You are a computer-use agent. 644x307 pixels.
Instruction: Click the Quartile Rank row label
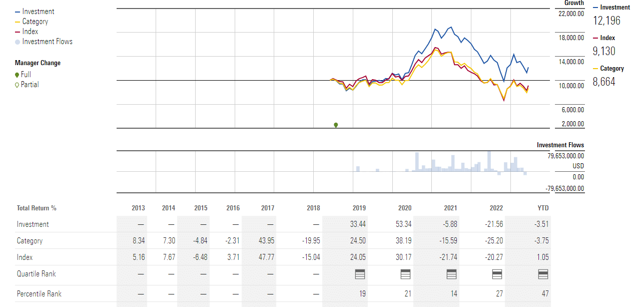[36, 274]
